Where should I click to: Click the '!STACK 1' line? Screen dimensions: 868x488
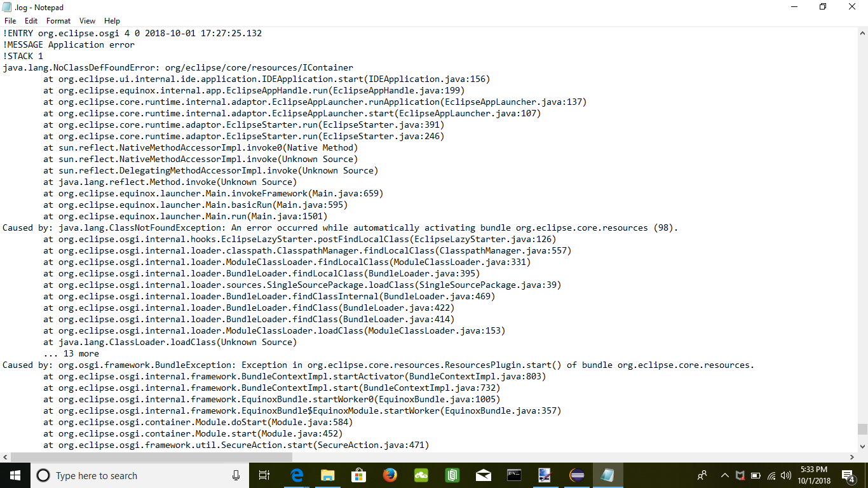coord(23,56)
